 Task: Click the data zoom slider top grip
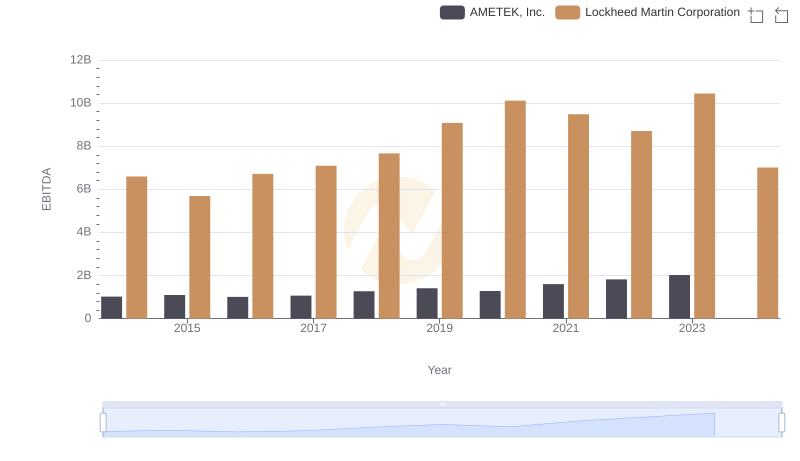(442, 404)
